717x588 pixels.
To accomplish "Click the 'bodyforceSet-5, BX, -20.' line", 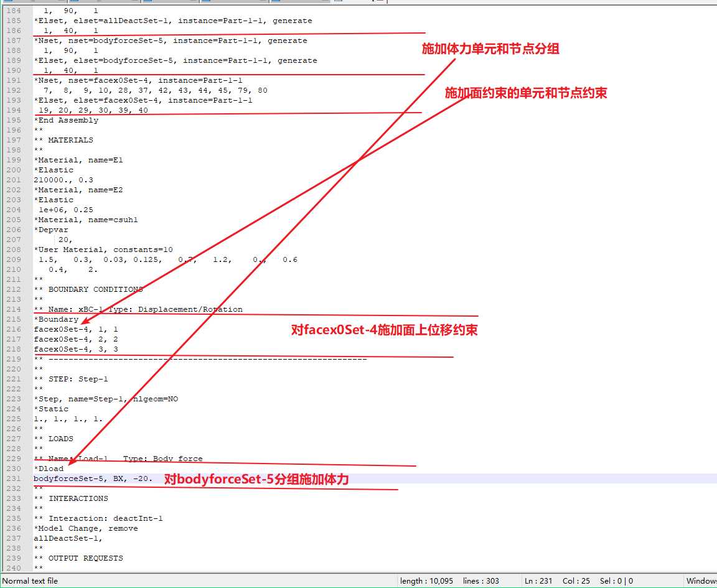I will click(93, 478).
